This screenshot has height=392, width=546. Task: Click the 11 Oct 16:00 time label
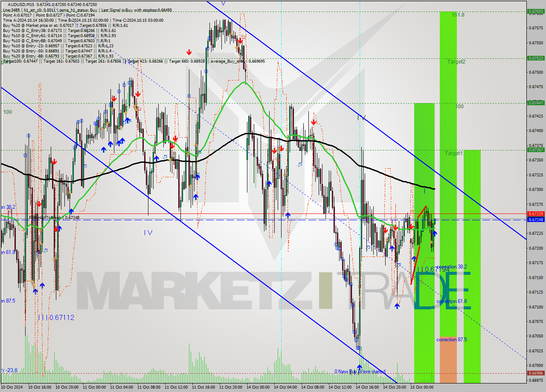coord(203,387)
